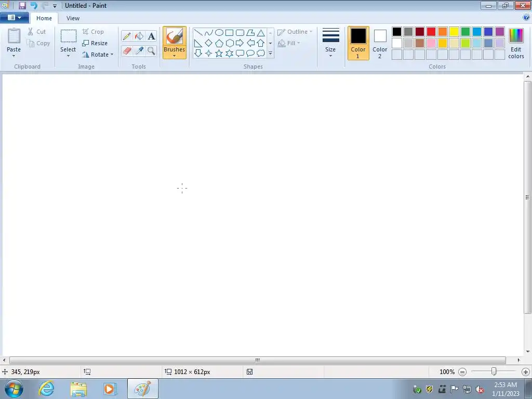Click the zoom in plus button
Viewport: 532px width, 399px height.
(x=526, y=372)
